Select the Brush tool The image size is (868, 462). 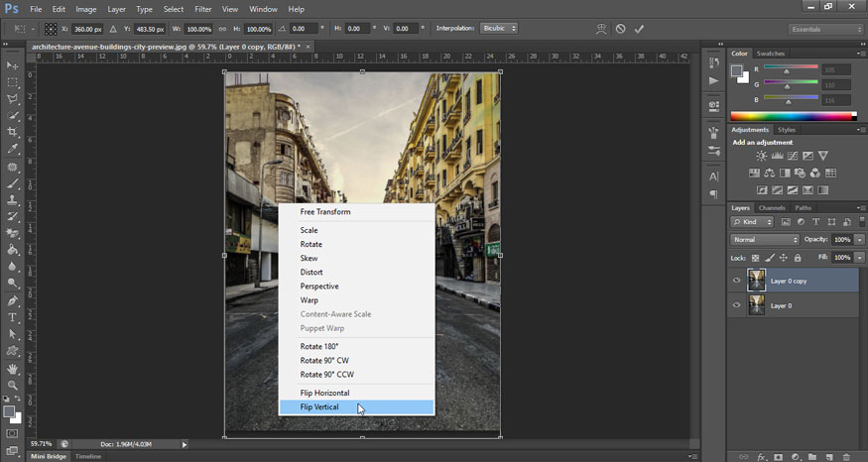click(x=12, y=183)
